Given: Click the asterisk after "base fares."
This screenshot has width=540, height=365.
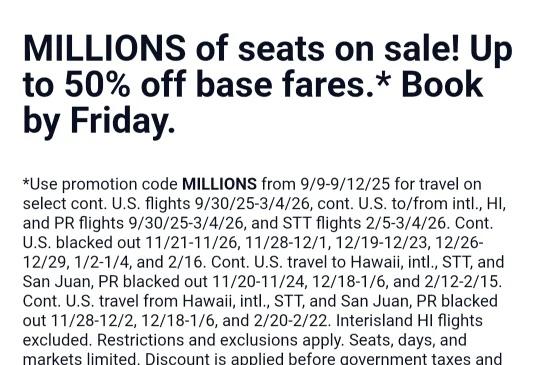Looking at the screenshot, I should (383, 80).
